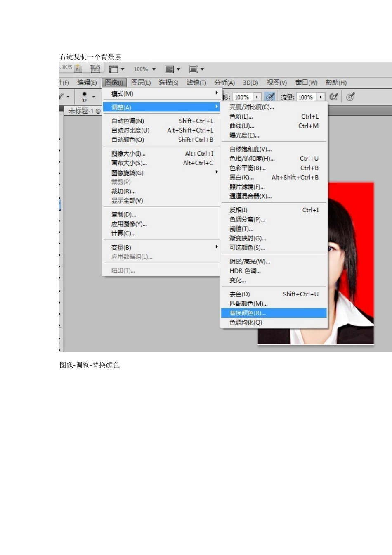Open 曝光度(E)... adjustment

[x=274, y=135]
